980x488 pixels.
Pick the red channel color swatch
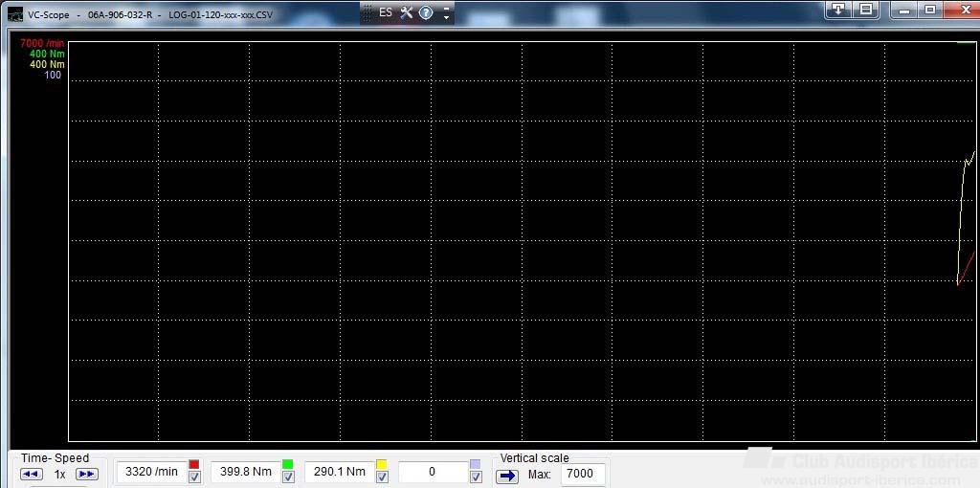tap(194, 464)
